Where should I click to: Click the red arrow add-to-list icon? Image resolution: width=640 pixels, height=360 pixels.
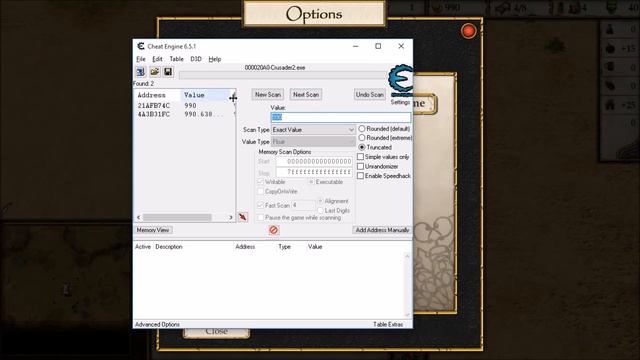(243, 217)
